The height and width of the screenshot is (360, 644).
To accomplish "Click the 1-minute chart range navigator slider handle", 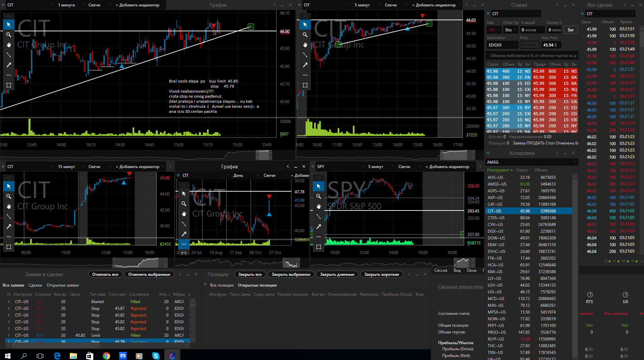I will click(264, 155).
